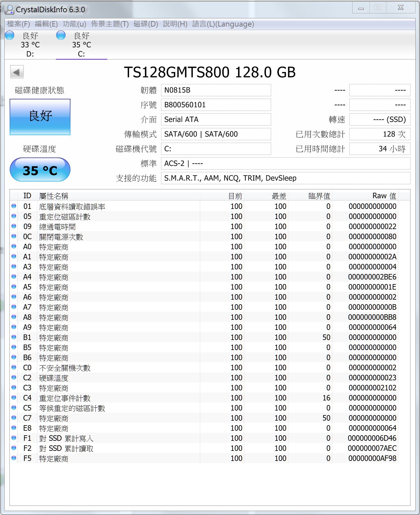Click the Raw 值 column header

[365, 196]
